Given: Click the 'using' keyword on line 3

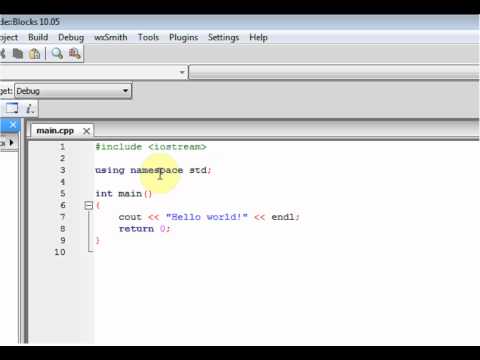Looking at the screenshot, I should [110, 170].
